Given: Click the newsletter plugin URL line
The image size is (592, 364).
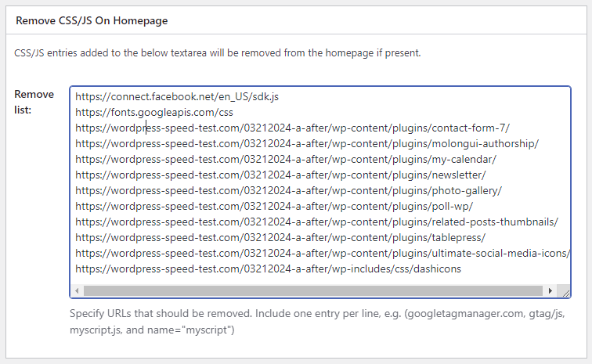Looking at the screenshot, I should click(280, 175).
